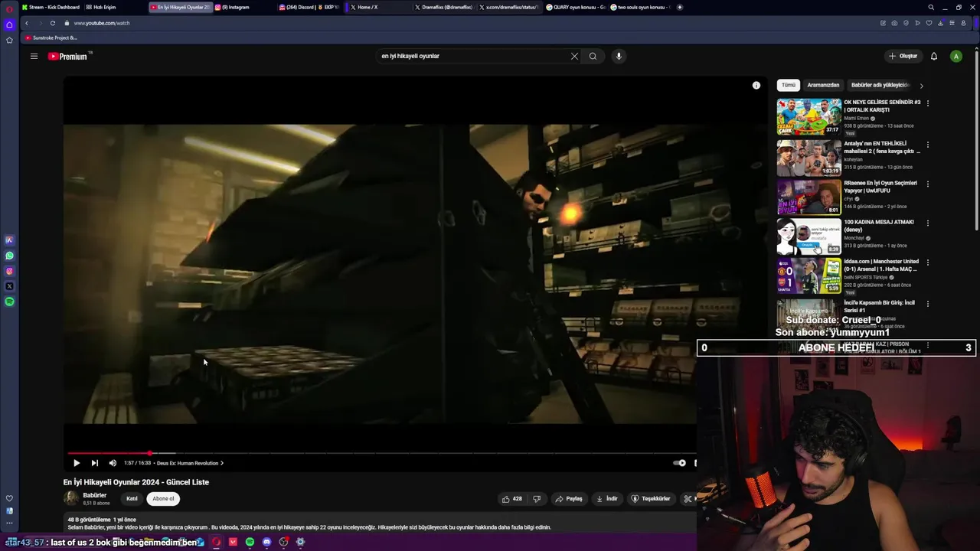The image size is (980, 551).
Task: Skip to next video
Action: pyautogui.click(x=94, y=463)
